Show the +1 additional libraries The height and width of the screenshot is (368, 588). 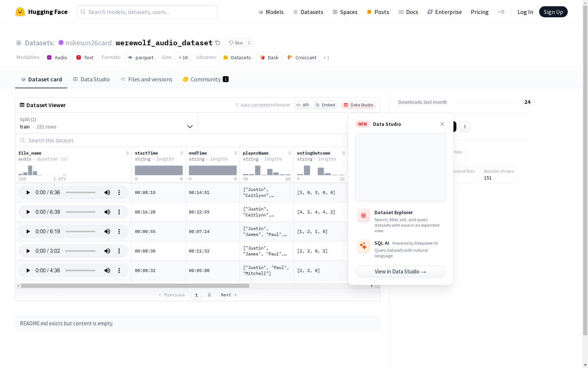(326, 58)
